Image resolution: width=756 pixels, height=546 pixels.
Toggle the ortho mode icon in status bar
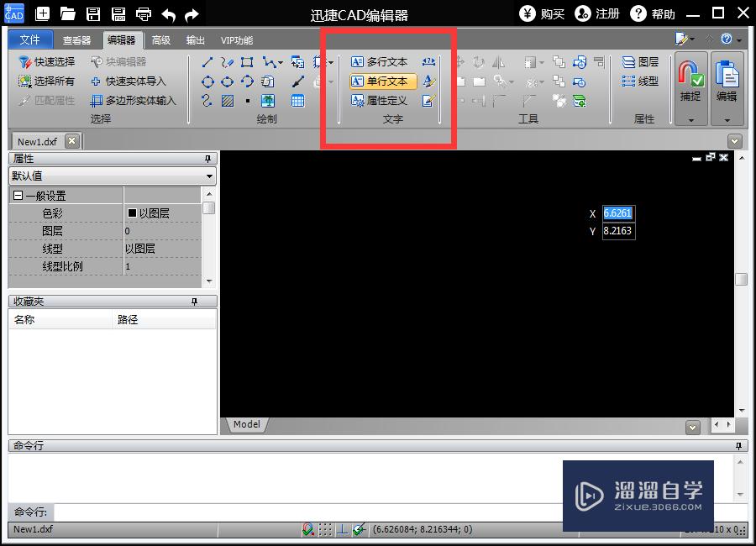pyautogui.click(x=342, y=529)
